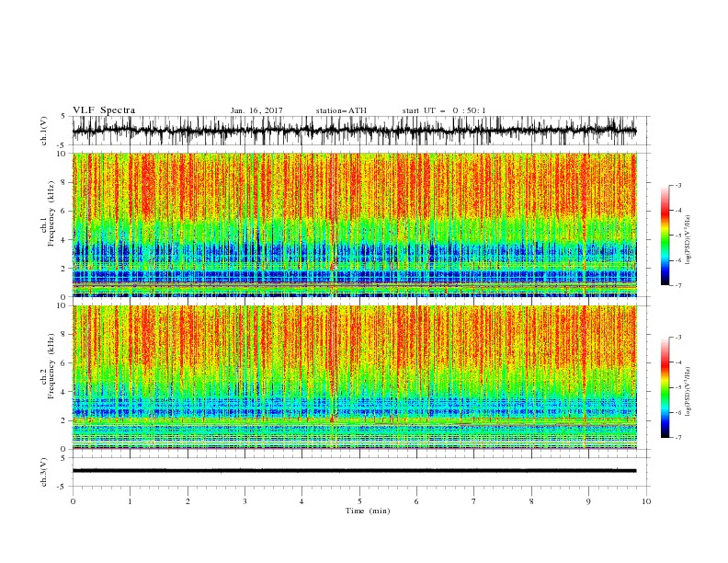728x563 pixels.
Task: Click time axis tick label "6"
Action: click(x=416, y=501)
